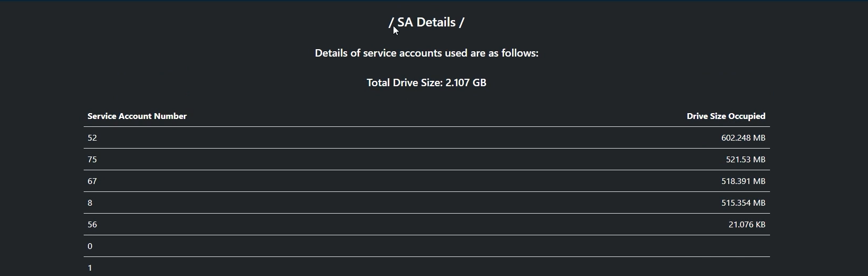The height and width of the screenshot is (276, 868).
Task: Select the 518.391 MB drive size value
Action: click(x=743, y=181)
